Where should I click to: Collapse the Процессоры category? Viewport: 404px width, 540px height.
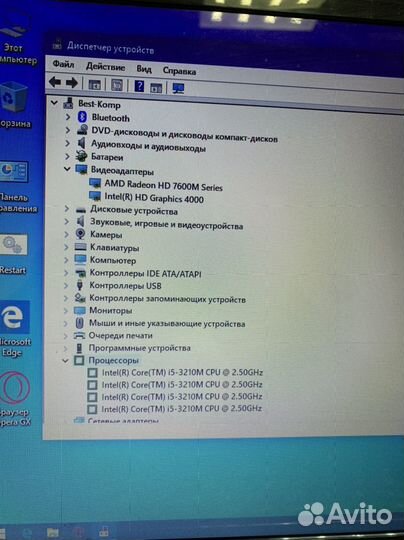click(65, 361)
